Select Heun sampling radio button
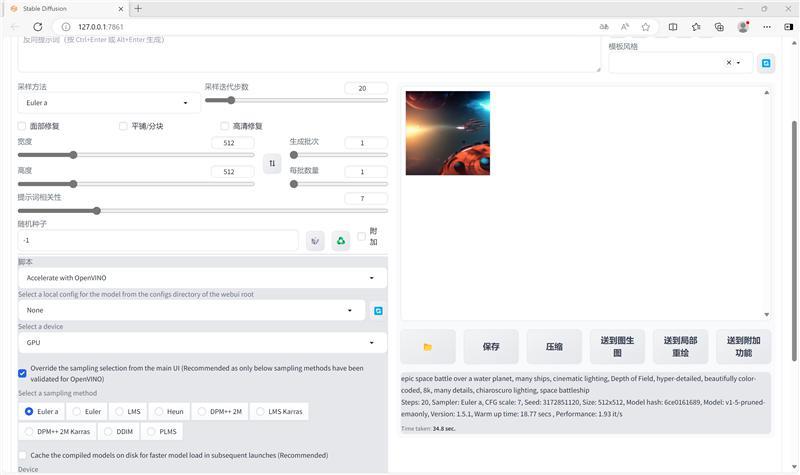 click(159, 411)
